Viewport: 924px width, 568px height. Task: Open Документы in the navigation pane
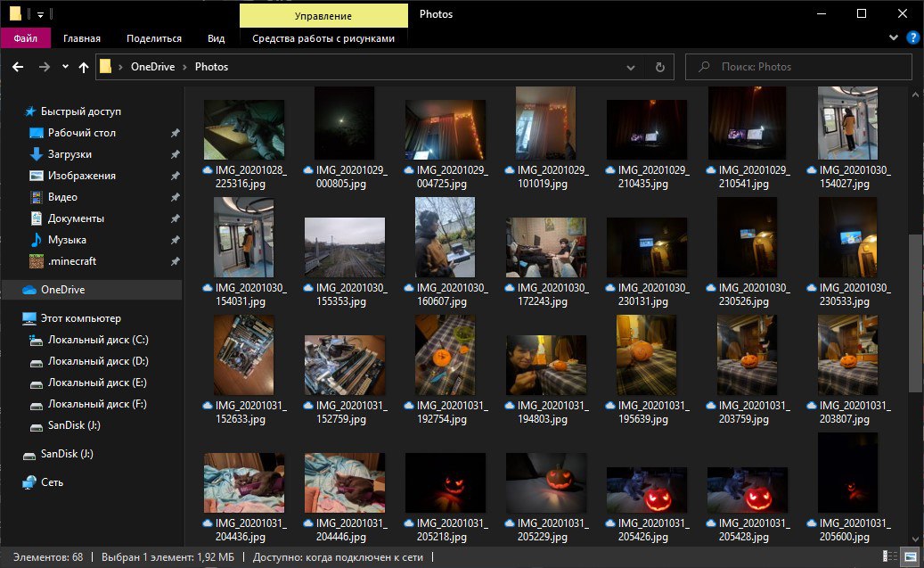coord(76,218)
